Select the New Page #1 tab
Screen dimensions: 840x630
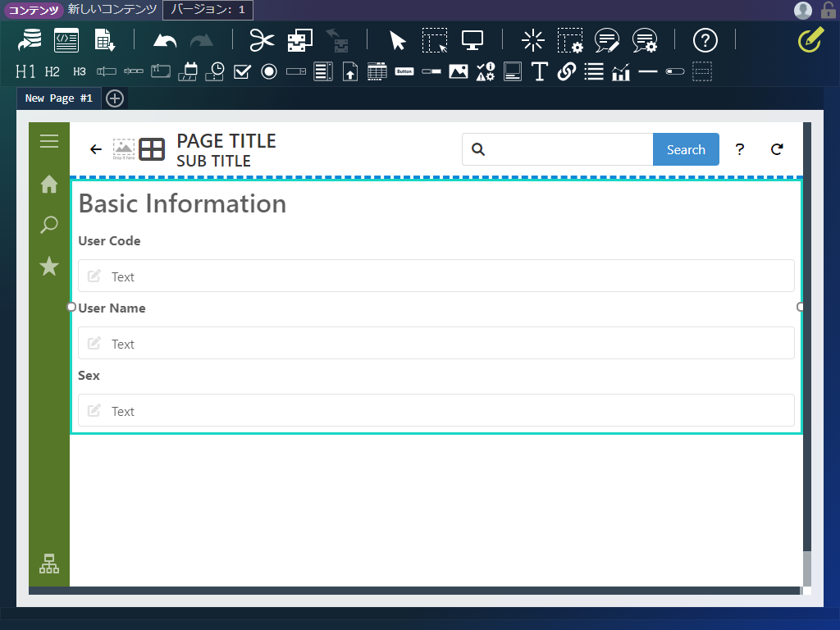click(59, 98)
